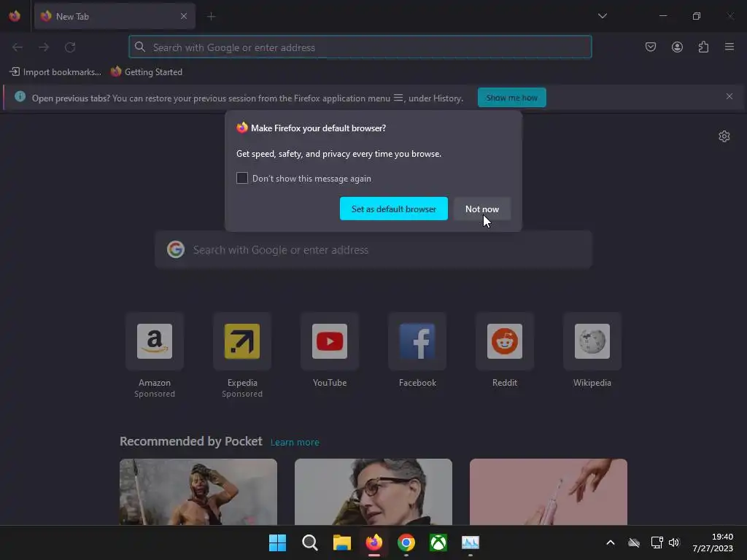
Task: Click the page's Google search box
Action: coord(373,249)
